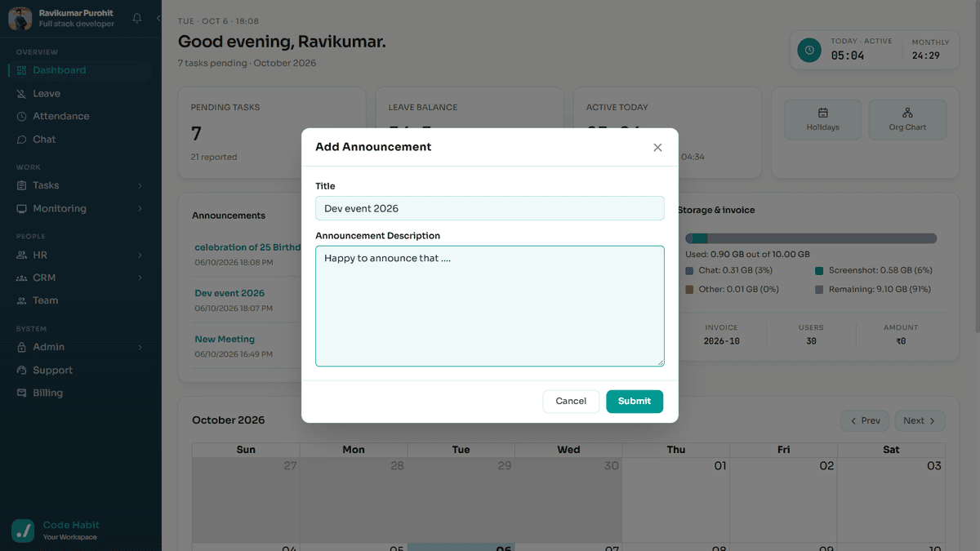Screen dimensions: 980x551
Task: Click today's active time 05:04
Action: (x=848, y=56)
